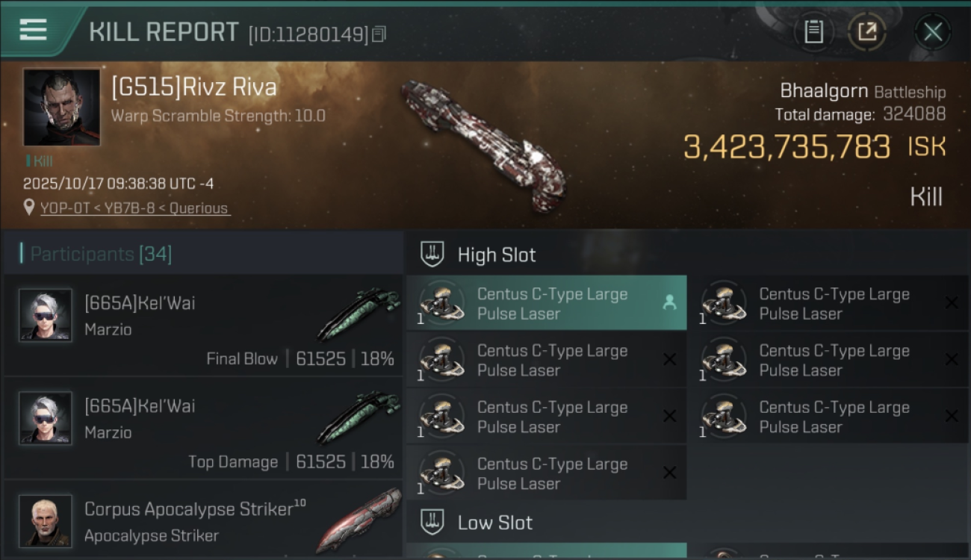Click the share export icon

[866, 32]
